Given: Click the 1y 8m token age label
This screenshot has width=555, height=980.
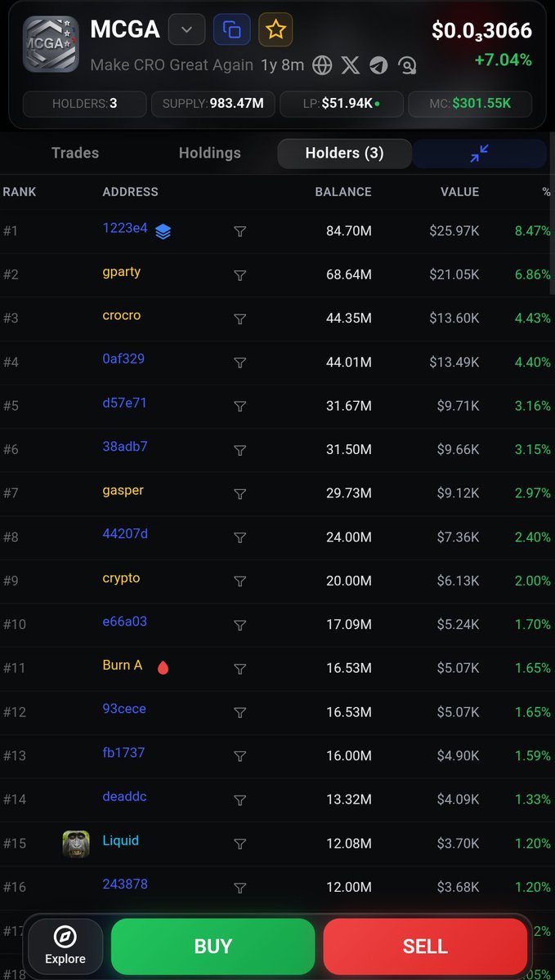Looking at the screenshot, I should 283,65.
